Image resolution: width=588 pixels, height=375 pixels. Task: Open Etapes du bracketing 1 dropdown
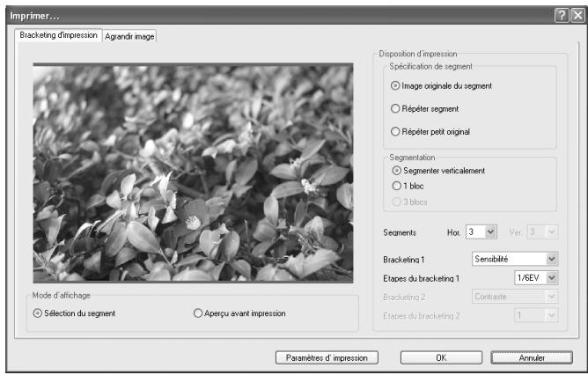[x=536, y=278]
